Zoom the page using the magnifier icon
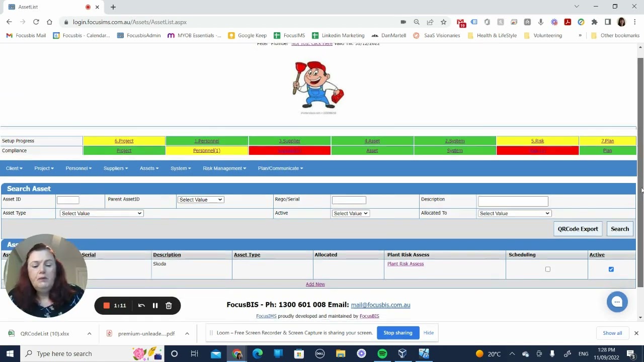644x362 pixels. (x=417, y=22)
